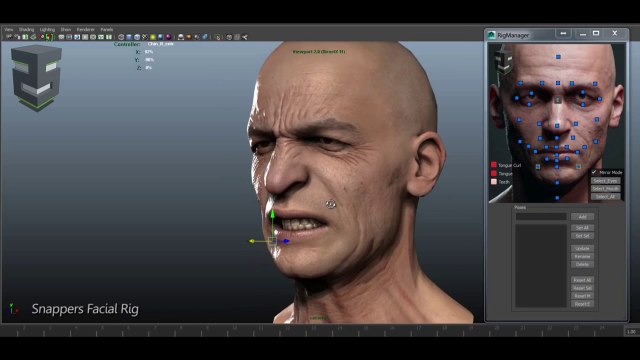
Task: Click the Set All button
Action: 582,228
